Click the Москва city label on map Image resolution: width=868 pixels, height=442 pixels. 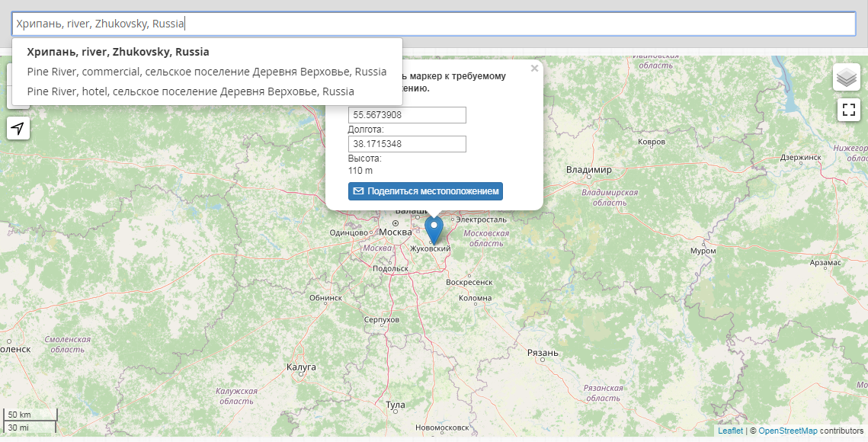(395, 232)
